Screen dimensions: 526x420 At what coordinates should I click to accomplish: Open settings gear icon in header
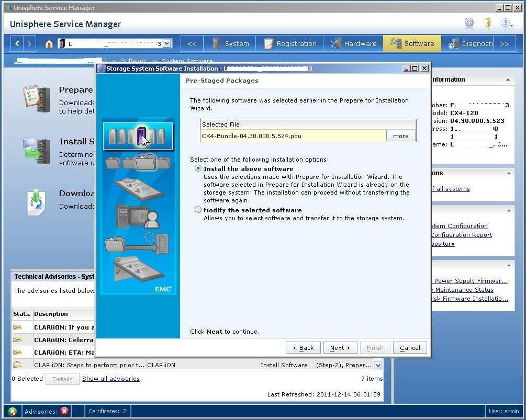(x=469, y=23)
